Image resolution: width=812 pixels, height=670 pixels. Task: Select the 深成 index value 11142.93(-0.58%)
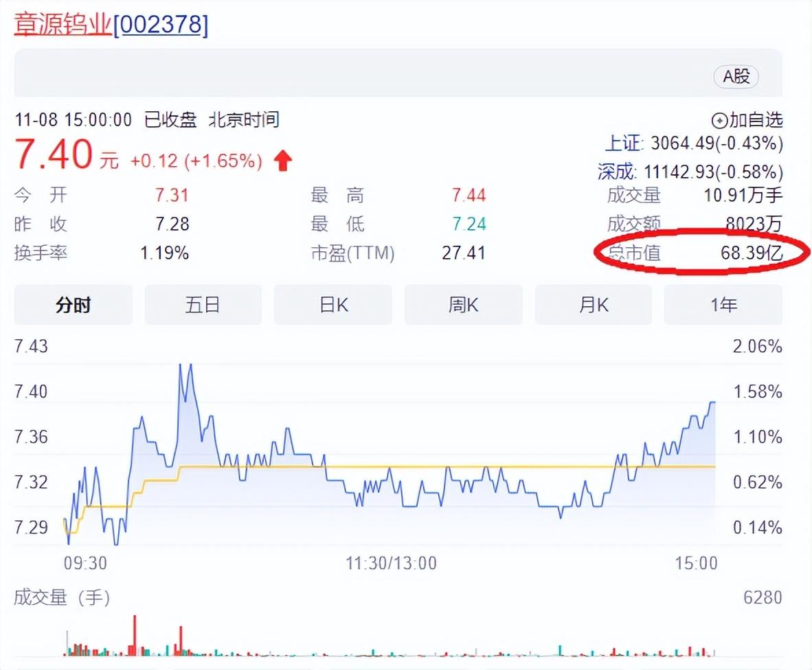coord(713,172)
